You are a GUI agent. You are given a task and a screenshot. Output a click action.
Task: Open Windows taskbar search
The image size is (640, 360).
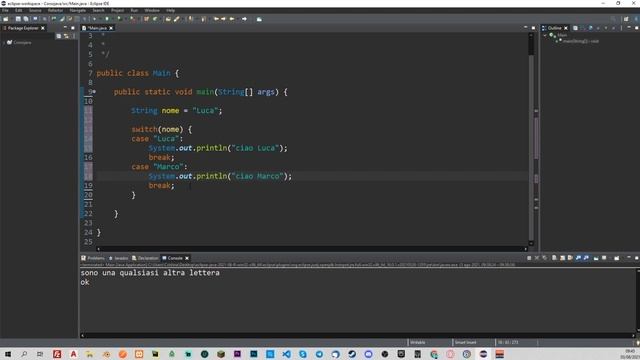point(24,354)
